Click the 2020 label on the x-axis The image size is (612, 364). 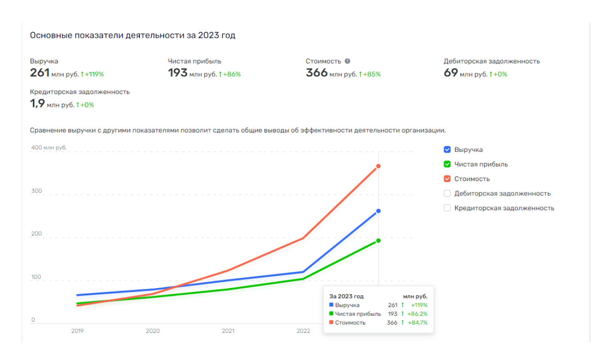(153, 331)
